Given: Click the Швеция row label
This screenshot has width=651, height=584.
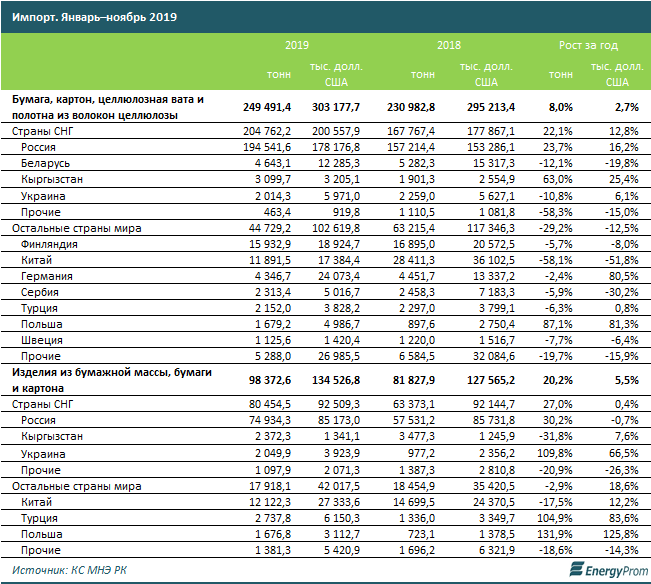Looking at the screenshot, I should click(44, 341).
